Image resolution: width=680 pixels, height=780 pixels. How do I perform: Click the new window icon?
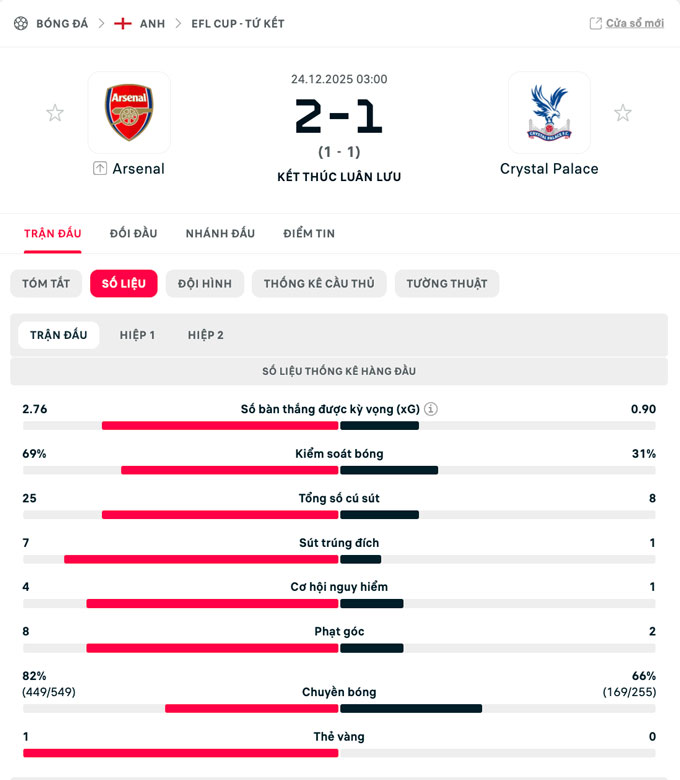[x=596, y=23]
